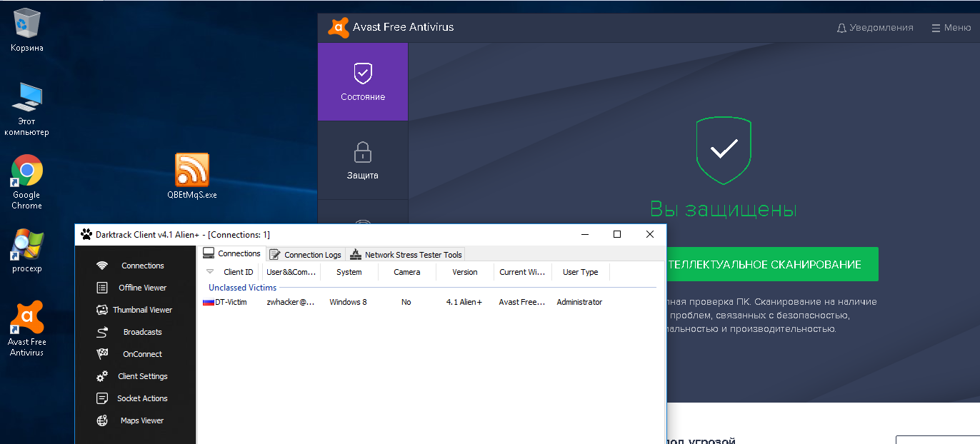The image size is (980, 444).
Task: Collapse the Unclassed Victims group
Action: point(242,288)
